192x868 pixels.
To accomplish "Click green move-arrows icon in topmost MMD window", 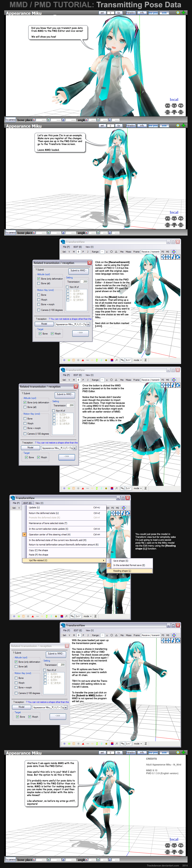I will tap(184, 13).
